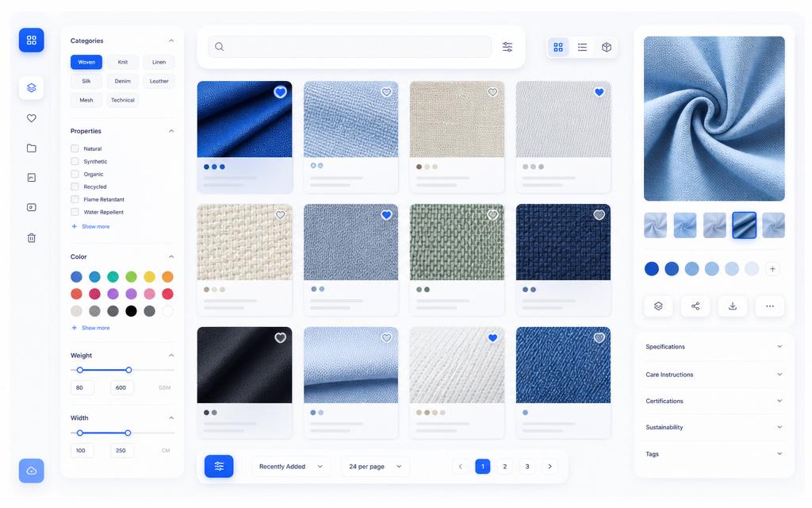This screenshot has height=508, width=812.
Task: Expand the Certifications section
Action: 714,401
